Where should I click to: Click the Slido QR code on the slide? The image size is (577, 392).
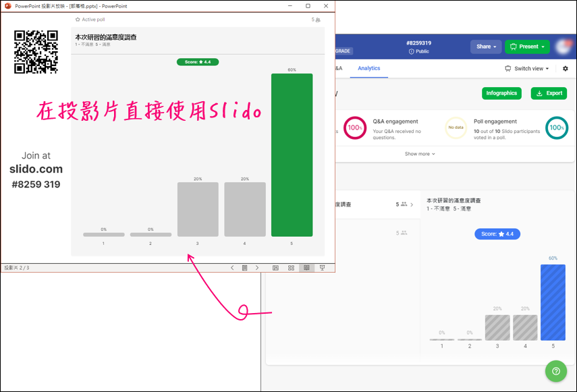[36, 52]
